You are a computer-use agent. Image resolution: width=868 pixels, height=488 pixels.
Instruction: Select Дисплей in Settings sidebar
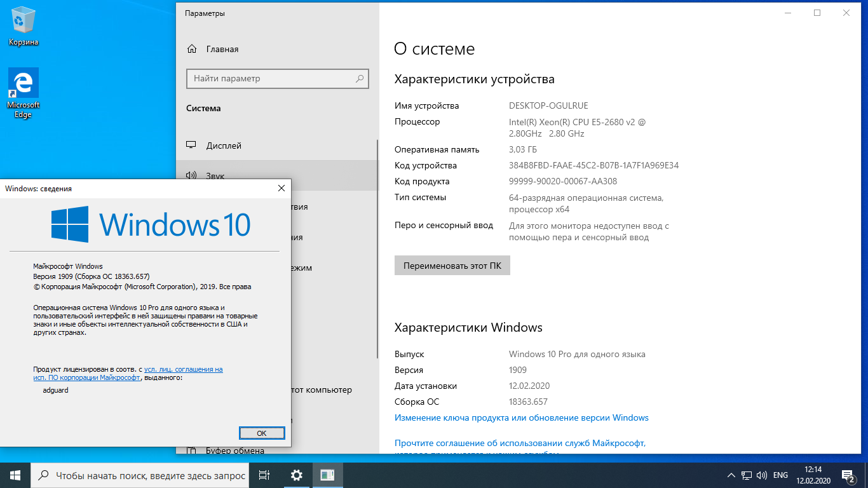coord(224,146)
